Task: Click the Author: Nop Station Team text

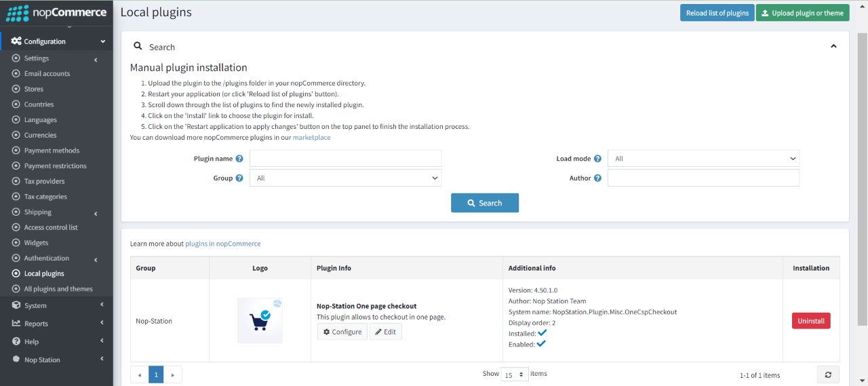Action: coord(547,301)
